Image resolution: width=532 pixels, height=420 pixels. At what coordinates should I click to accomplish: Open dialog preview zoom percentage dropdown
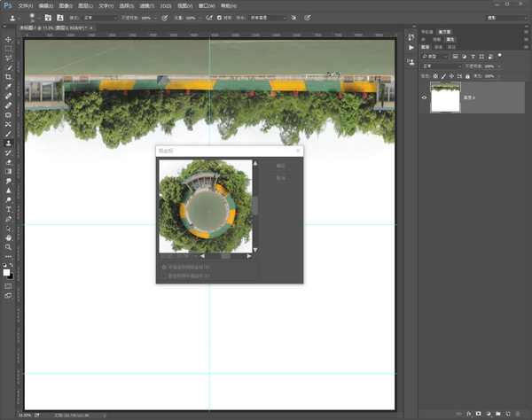pos(195,256)
